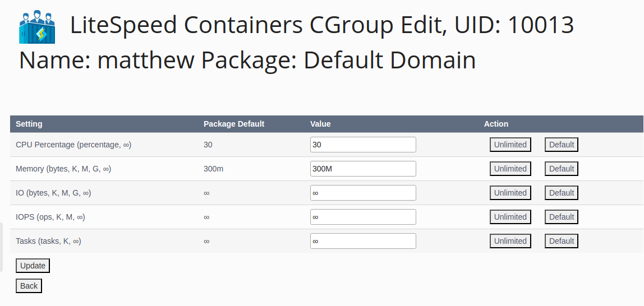Submit changes with the Update button

(x=33, y=266)
